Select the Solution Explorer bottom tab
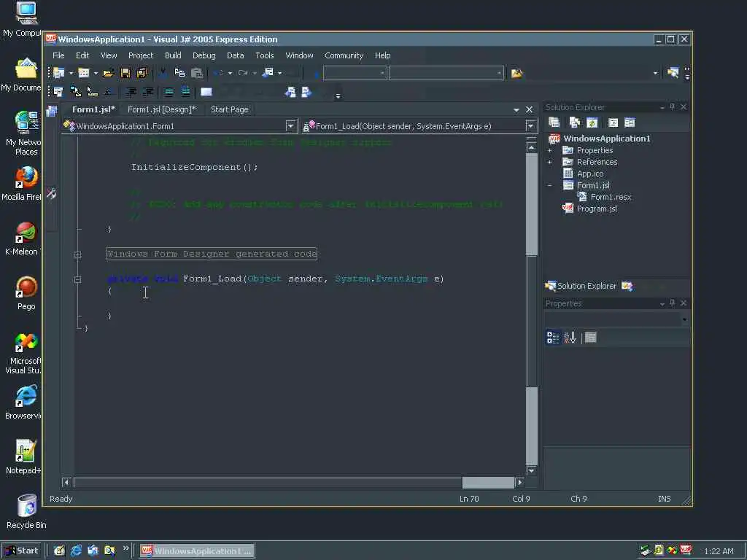This screenshot has width=747, height=560. [x=581, y=286]
